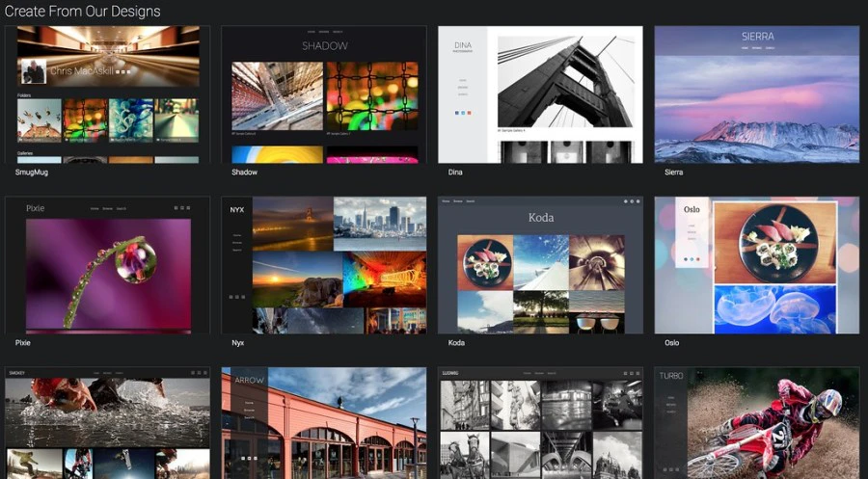Select the SmugMug design thumbnail
The image size is (868, 479).
tap(107, 94)
